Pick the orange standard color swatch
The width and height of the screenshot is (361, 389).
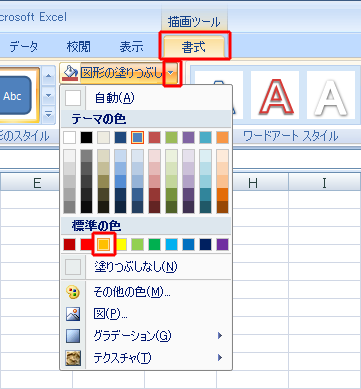click(103, 244)
